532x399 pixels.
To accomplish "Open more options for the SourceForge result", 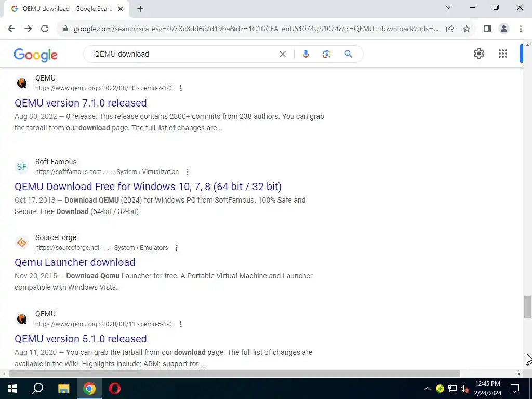I will pyautogui.click(x=177, y=248).
